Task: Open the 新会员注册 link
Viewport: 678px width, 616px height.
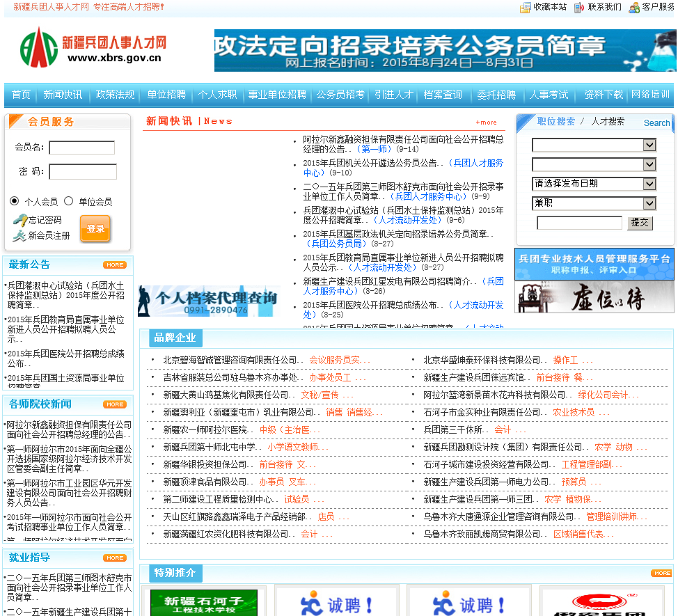Action: 49,235
